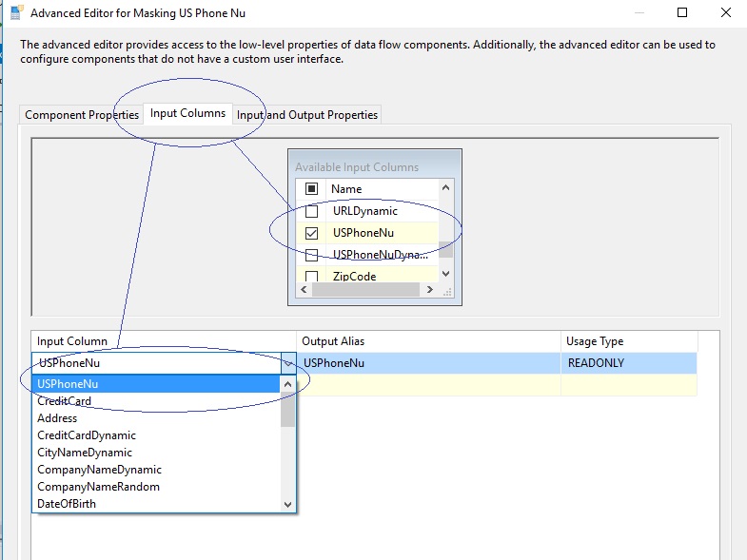Choose CityNameDynamic from the dropdown list
This screenshot has height=560, width=747.
(156, 453)
